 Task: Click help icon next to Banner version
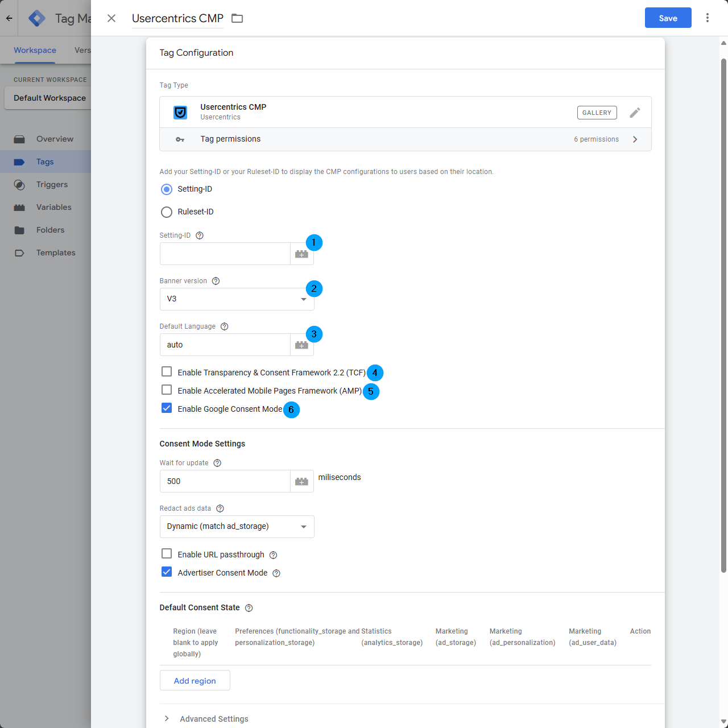pos(216,281)
